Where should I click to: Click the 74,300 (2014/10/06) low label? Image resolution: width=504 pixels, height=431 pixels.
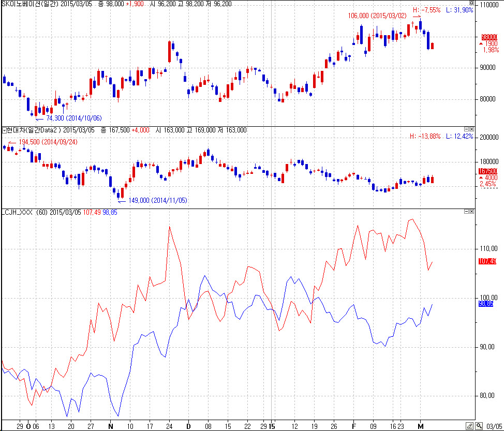tap(74, 118)
